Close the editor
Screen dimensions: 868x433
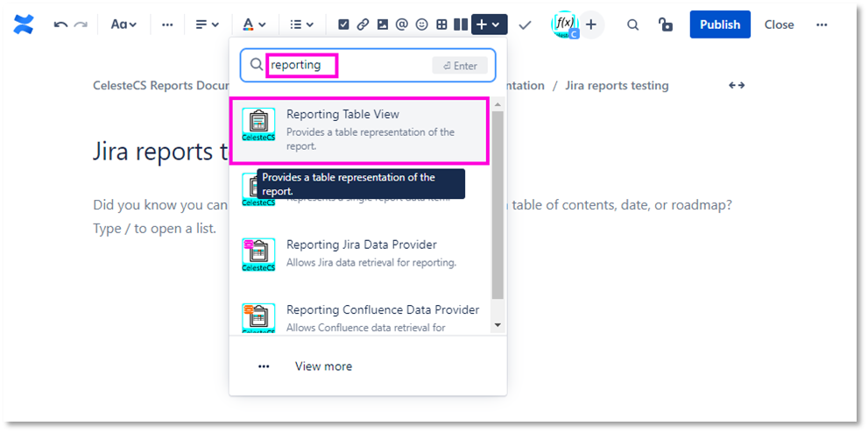pyautogui.click(x=779, y=25)
